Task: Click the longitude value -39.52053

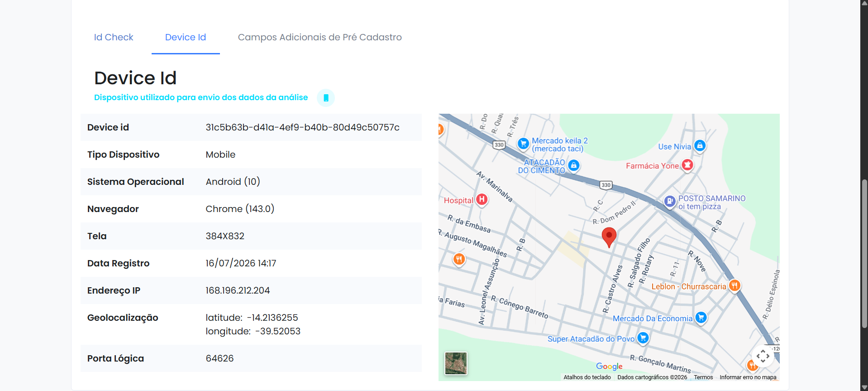Action: tap(278, 331)
